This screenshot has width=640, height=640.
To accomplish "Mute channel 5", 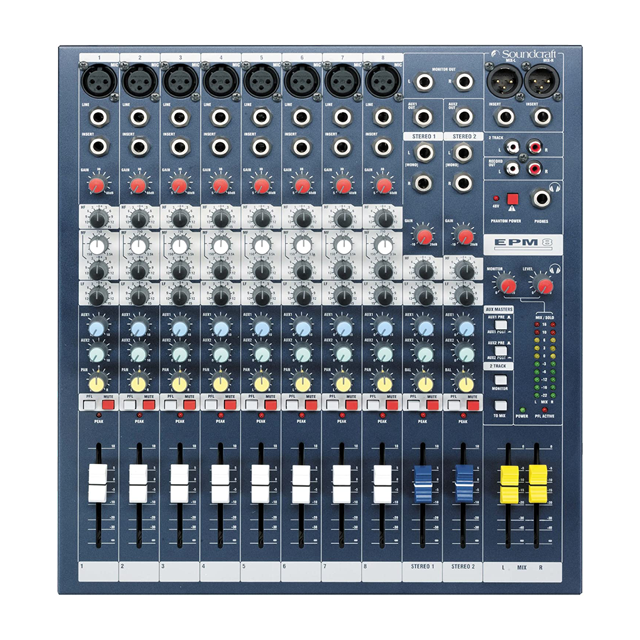I will click(x=271, y=404).
